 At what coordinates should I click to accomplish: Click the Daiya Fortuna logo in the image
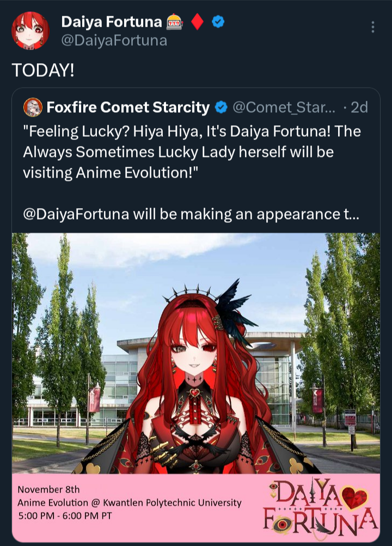coord(320,508)
